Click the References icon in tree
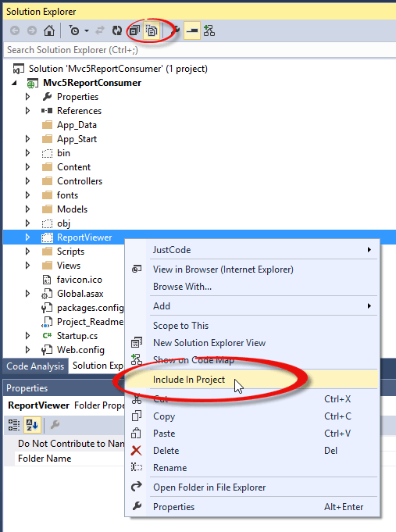 pyautogui.click(x=47, y=111)
